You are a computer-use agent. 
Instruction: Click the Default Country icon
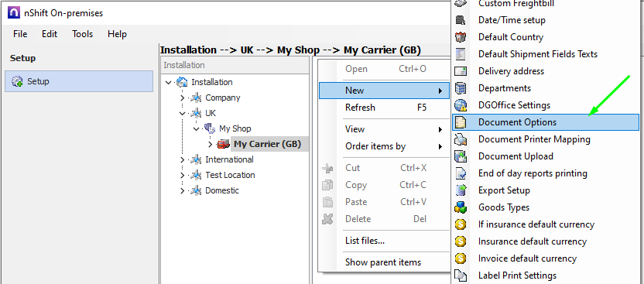[461, 37]
